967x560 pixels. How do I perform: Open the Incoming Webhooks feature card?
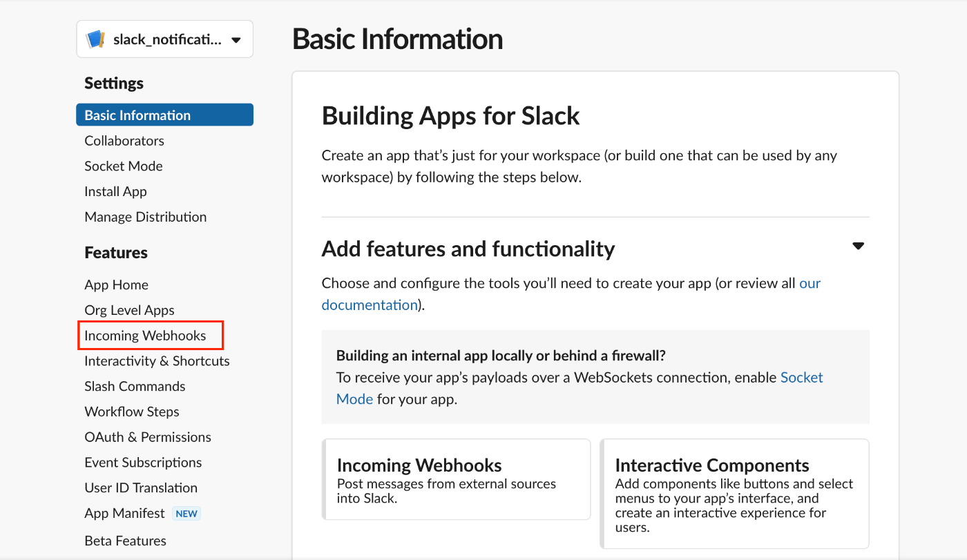pyautogui.click(x=457, y=479)
